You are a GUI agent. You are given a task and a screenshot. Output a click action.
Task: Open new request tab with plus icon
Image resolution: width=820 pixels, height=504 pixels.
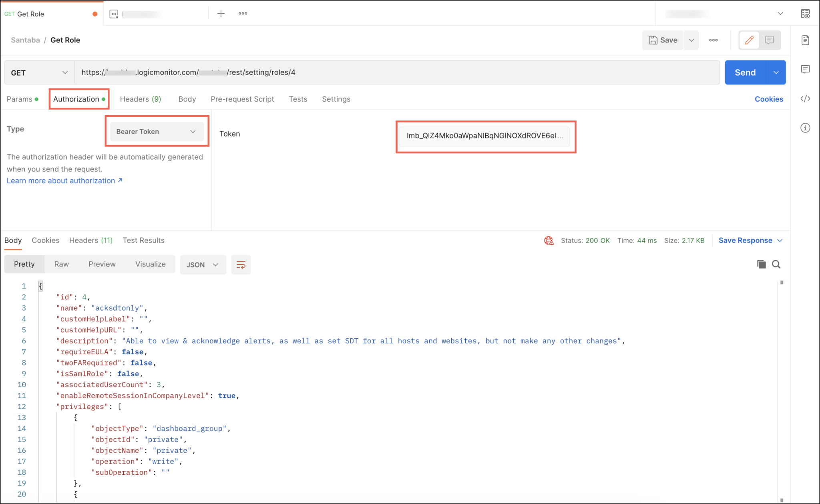point(221,14)
